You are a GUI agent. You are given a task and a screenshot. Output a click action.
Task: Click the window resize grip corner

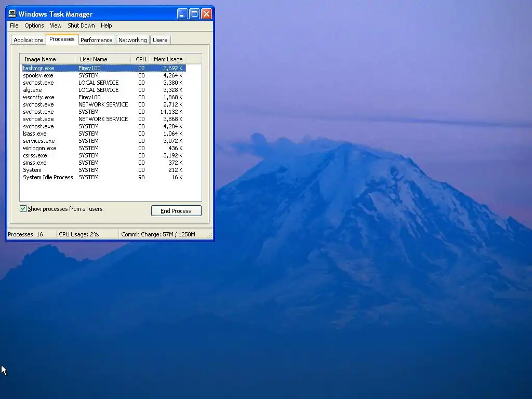point(210,236)
